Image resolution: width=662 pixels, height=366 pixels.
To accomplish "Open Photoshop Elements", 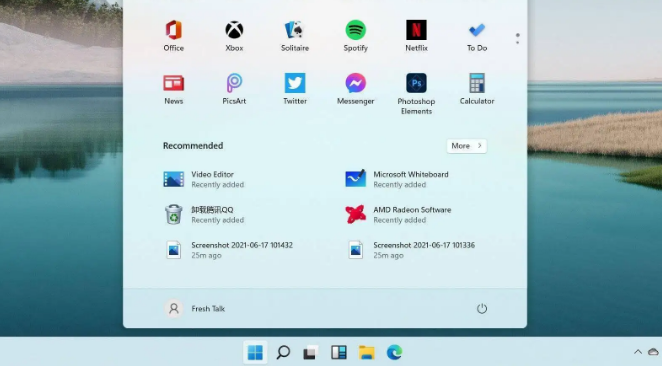I will click(x=416, y=94).
